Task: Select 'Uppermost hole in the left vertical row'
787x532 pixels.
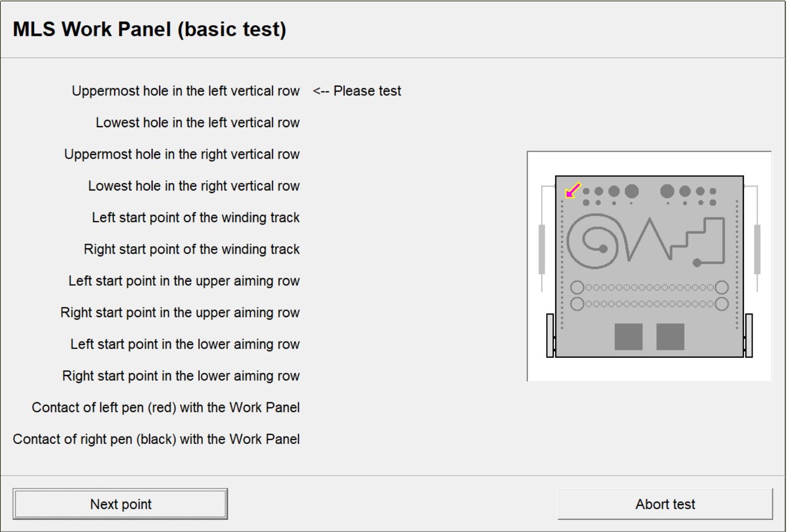Action: pyautogui.click(x=186, y=91)
